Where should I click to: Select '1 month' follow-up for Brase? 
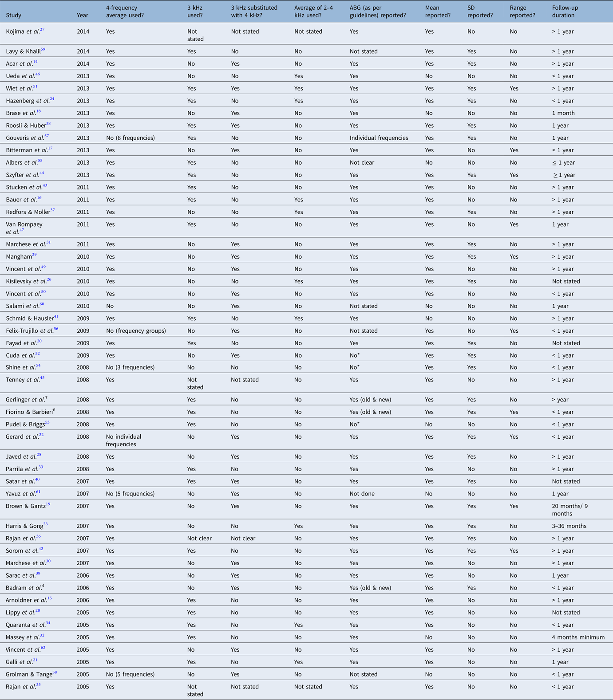563,113
